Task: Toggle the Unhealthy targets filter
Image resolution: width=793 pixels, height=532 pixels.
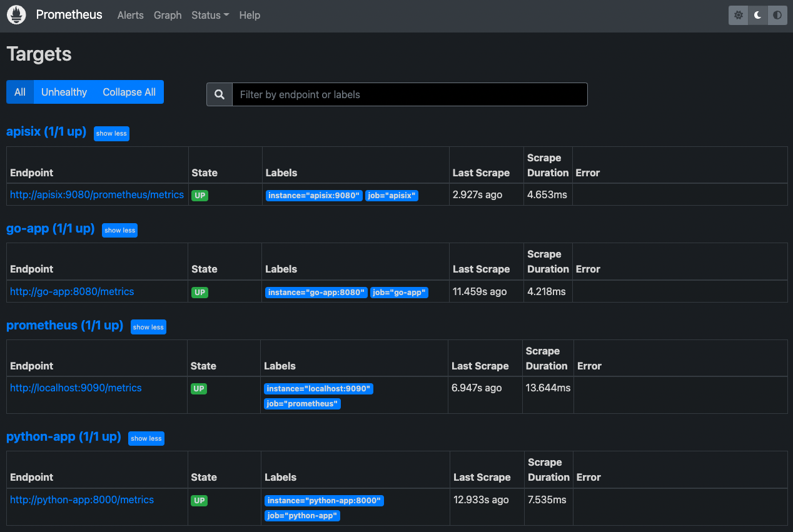Action: click(x=64, y=92)
